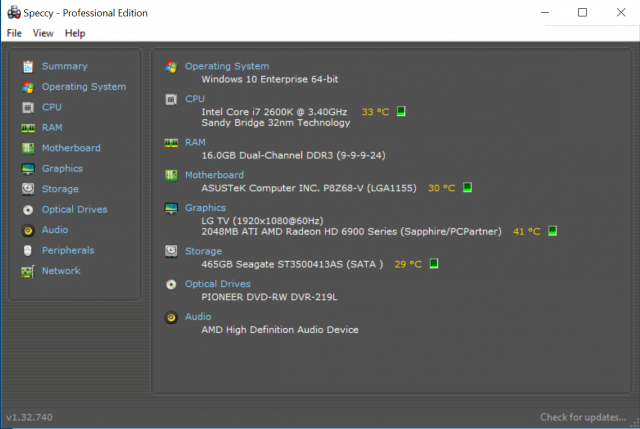Select the Audio speaker icon in sidebar

coord(28,230)
